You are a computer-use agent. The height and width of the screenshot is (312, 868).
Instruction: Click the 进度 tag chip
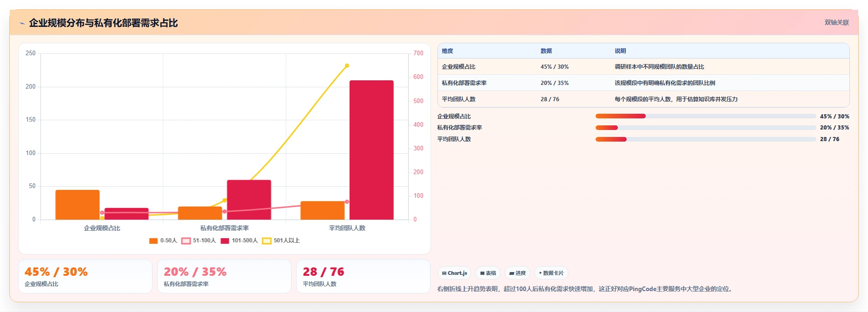pyautogui.click(x=517, y=273)
